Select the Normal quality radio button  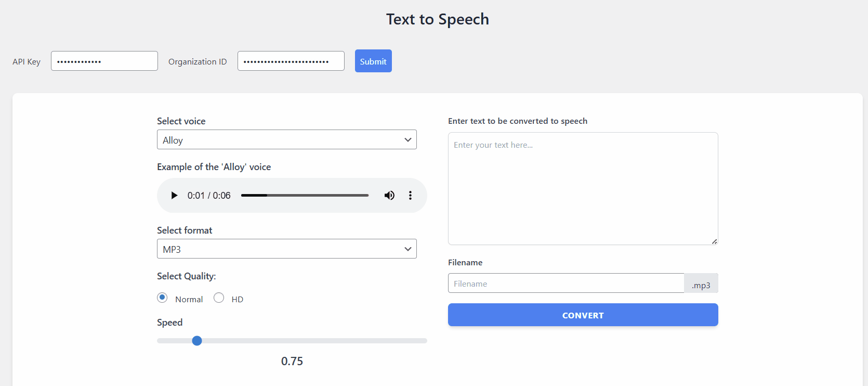tap(162, 297)
